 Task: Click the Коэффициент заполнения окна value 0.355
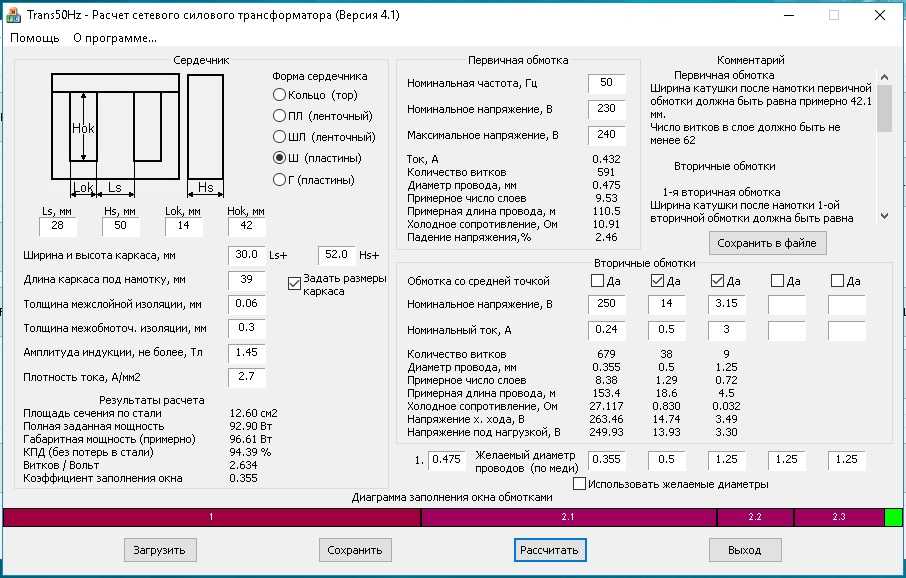coord(243,479)
